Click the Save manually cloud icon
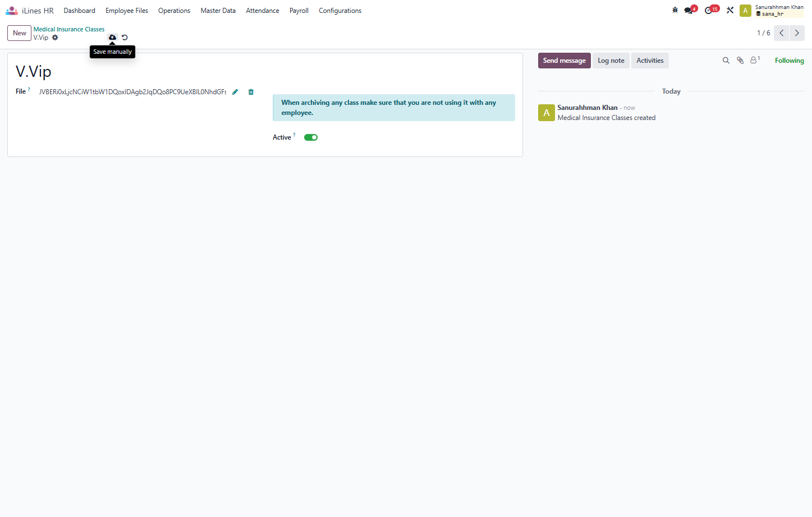This screenshot has width=812, height=517. (x=112, y=38)
